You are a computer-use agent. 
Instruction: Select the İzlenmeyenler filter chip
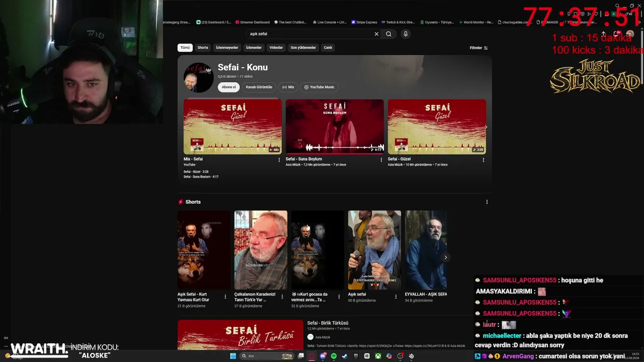click(227, 48)
